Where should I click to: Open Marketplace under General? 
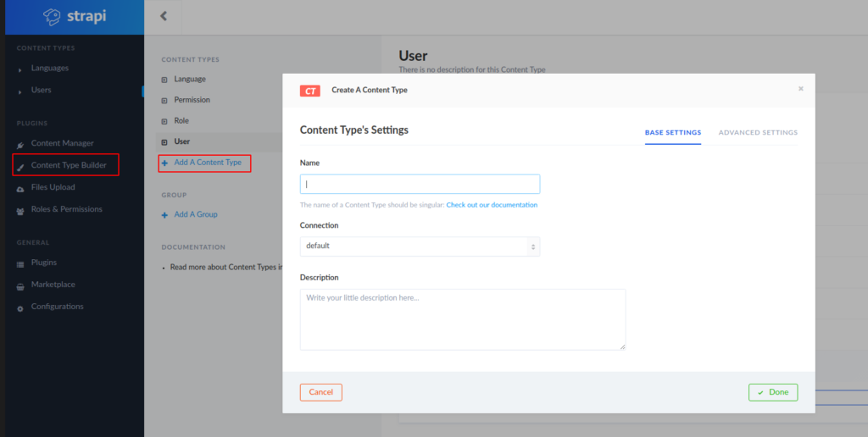pyautogui.click(x=53, y=285)
